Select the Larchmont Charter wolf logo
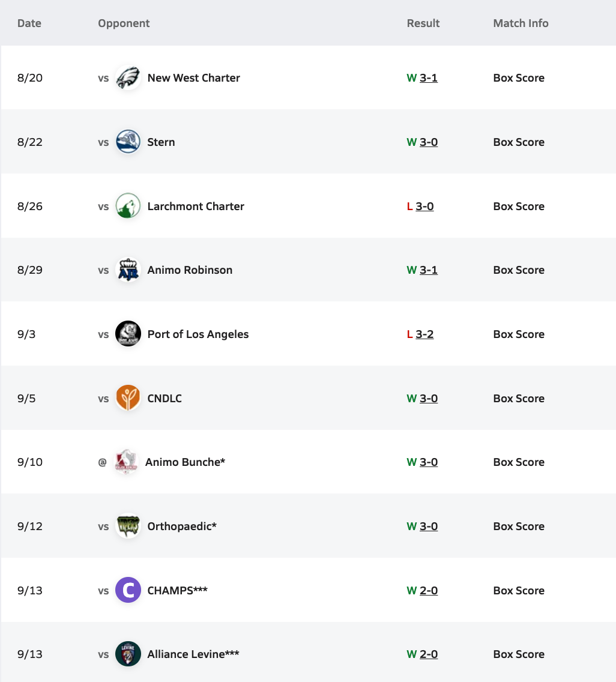The height and width of the screenshot is (682, 616). (128, 206)
